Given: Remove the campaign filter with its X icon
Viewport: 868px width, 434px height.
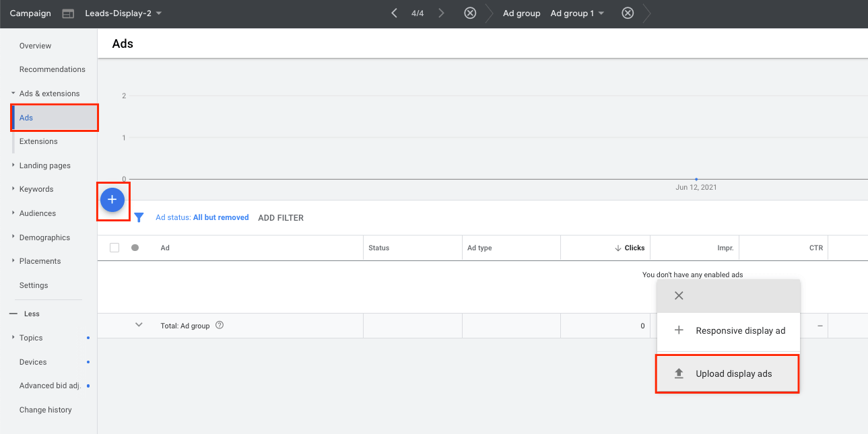Looking at the screenshot, I should (470, 12).
